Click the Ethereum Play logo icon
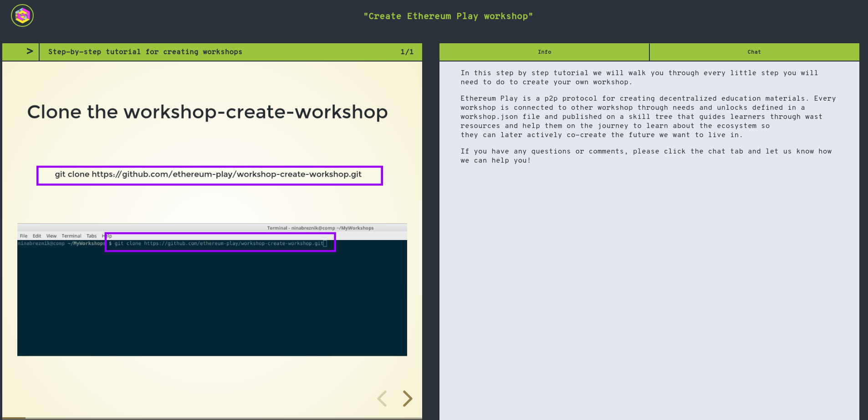The height and width of the screenshot is (420, 868). point(22,15)
